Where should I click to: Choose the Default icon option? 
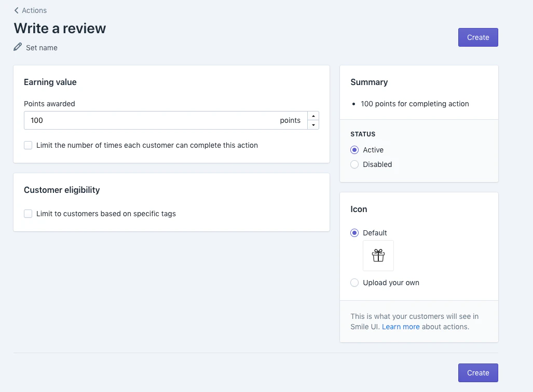[354, 233]
